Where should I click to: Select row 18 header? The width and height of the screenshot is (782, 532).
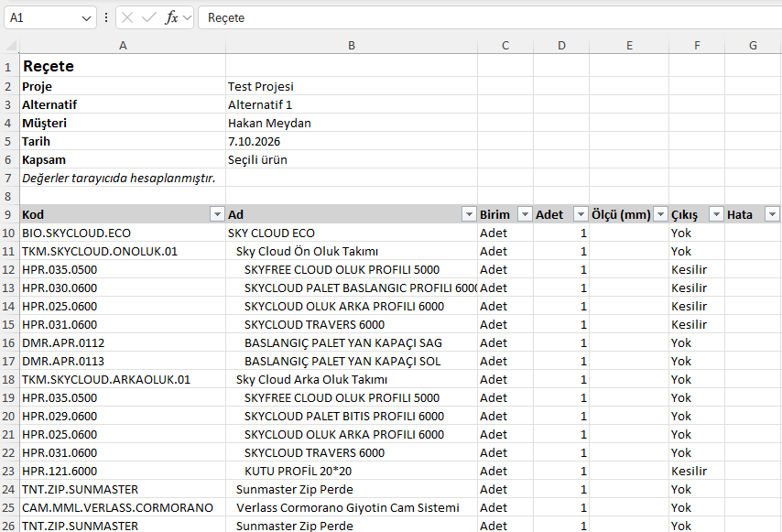(8, 379)
